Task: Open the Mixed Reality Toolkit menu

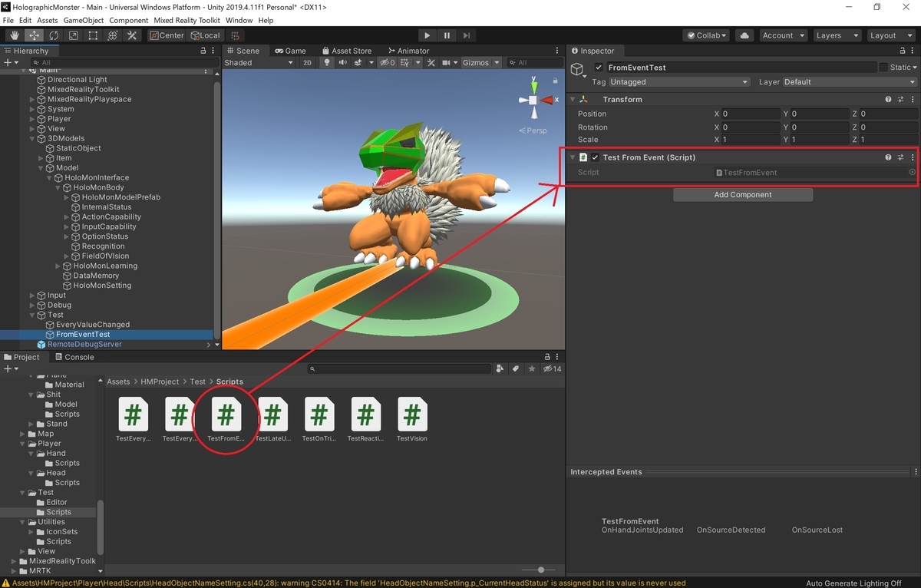Action: tap(187, 20)
